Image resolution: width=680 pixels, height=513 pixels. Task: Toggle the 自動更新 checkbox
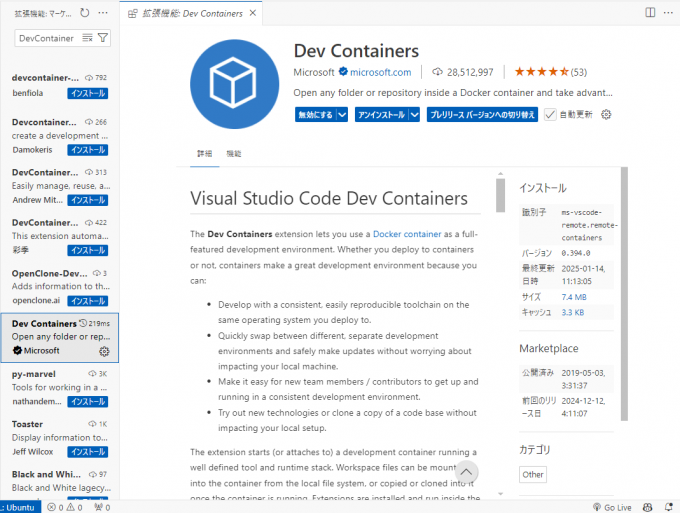(550, 115)
